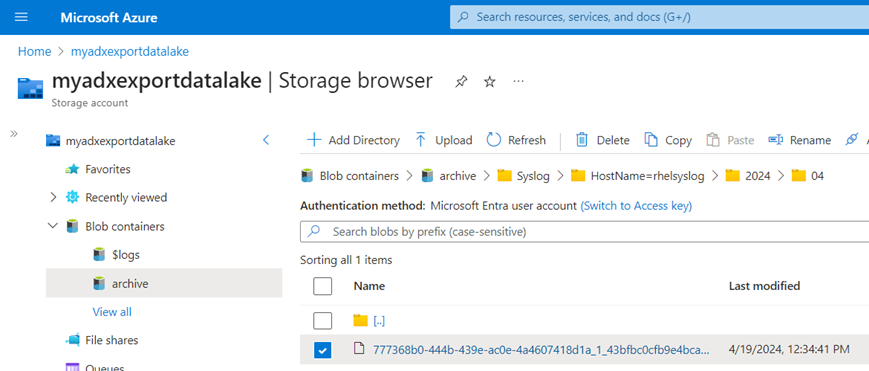Open the ellipsis more options menu

[x=518, y=82]
